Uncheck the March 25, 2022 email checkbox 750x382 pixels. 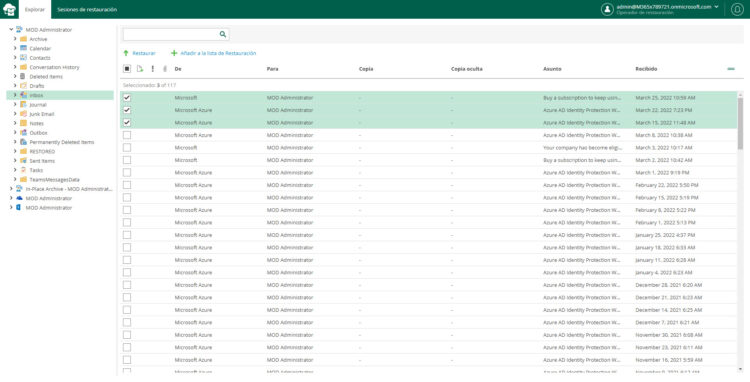click(127, 98)
